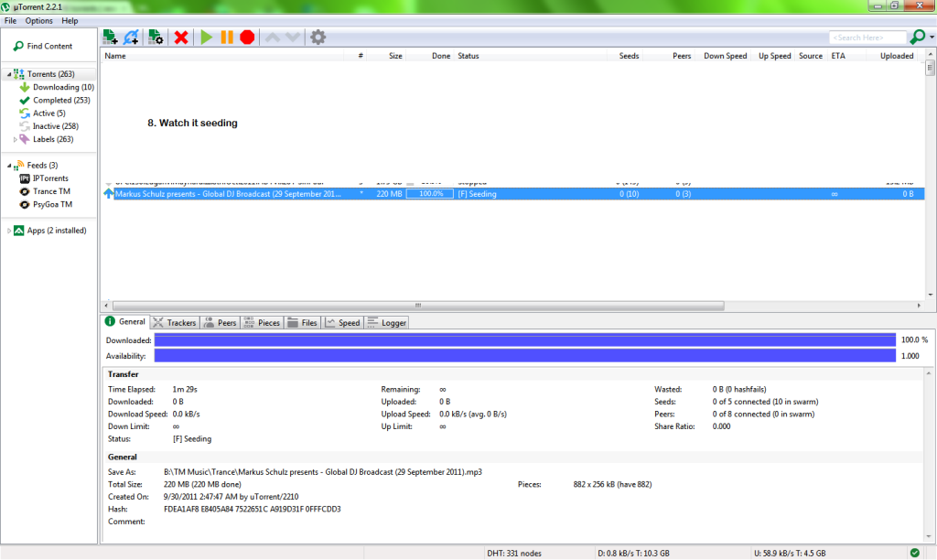Viewport: 937px width, 560px height.
Task: Click into the Search Here field
Action: tap(867, 38)
